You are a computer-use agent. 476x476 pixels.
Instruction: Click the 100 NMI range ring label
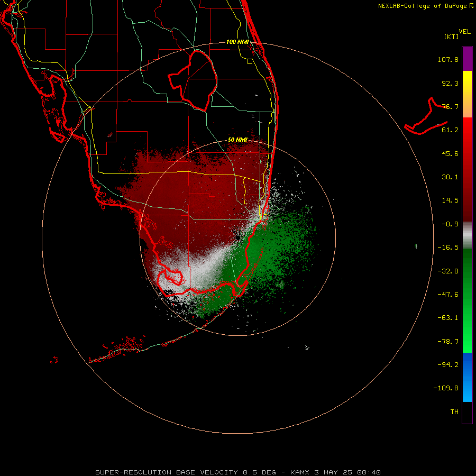click(237, 42)
